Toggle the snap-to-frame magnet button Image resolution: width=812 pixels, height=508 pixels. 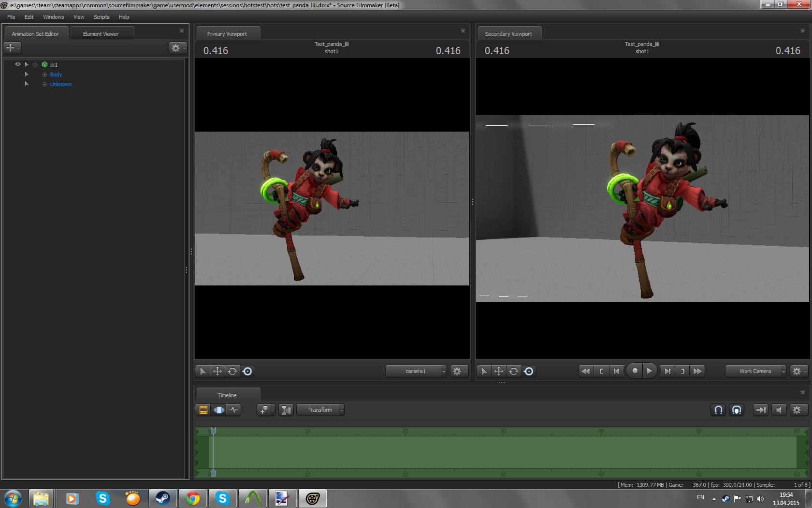pos(737,410)
